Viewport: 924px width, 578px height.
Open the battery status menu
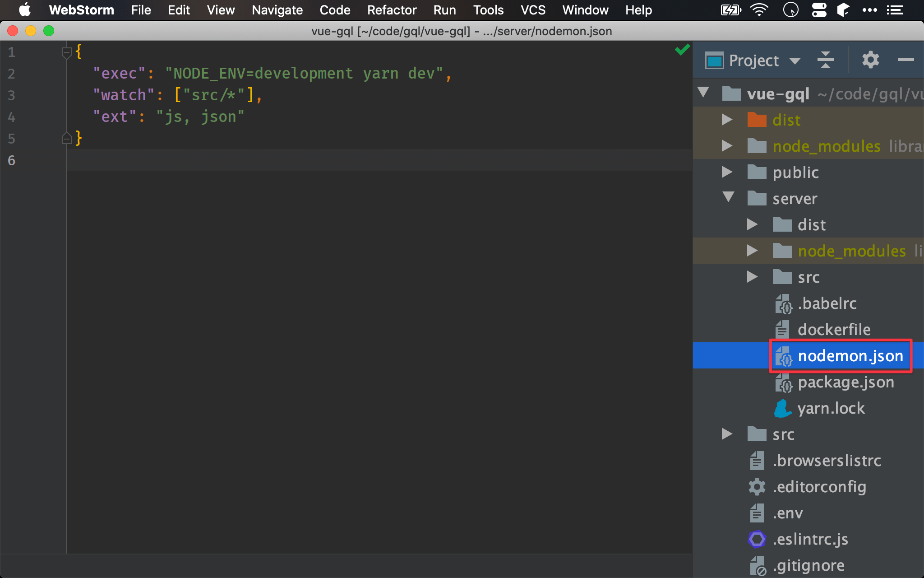(731, 9)
